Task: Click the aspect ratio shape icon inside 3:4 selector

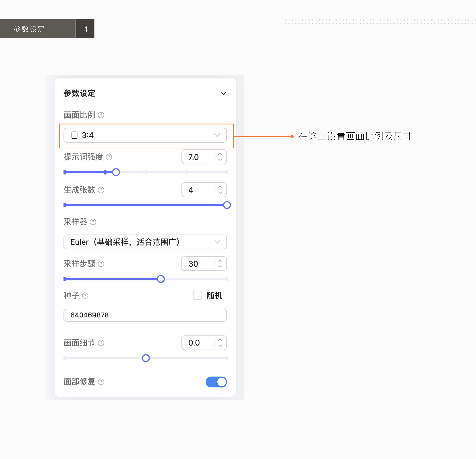Action: [74, 135]
